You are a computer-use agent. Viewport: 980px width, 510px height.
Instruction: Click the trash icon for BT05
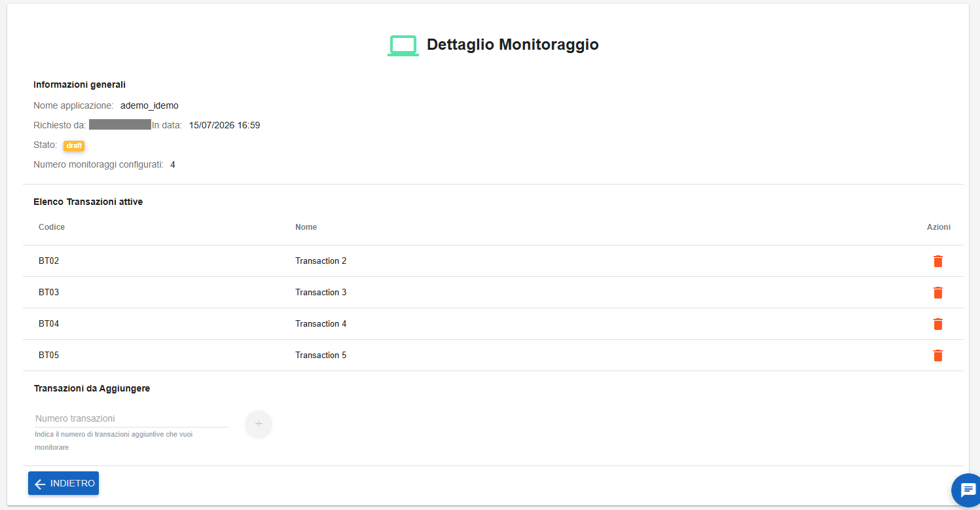937,355
